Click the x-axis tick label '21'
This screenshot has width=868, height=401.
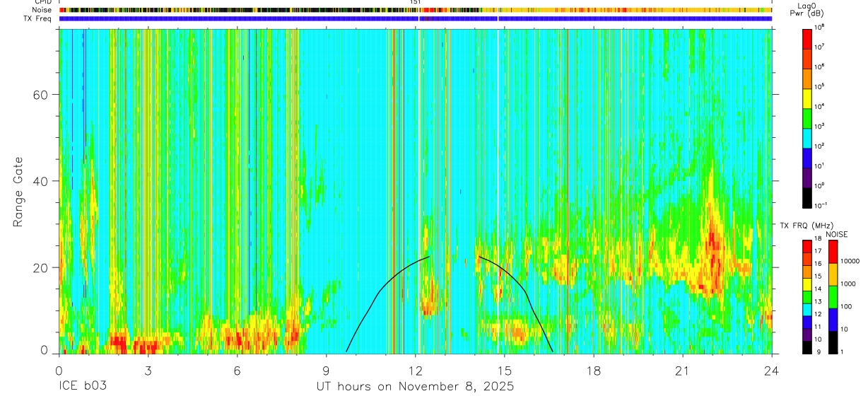point(682,371)
